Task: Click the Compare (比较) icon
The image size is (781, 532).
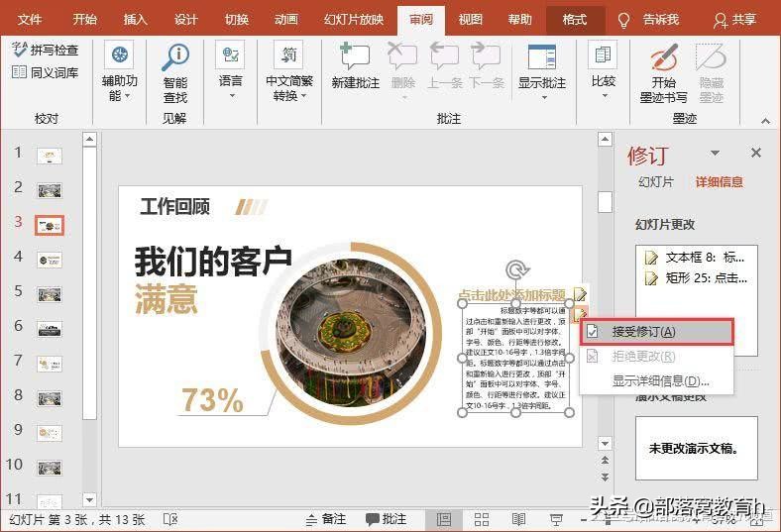Action: pyautogui.click(x=604, y=54)
